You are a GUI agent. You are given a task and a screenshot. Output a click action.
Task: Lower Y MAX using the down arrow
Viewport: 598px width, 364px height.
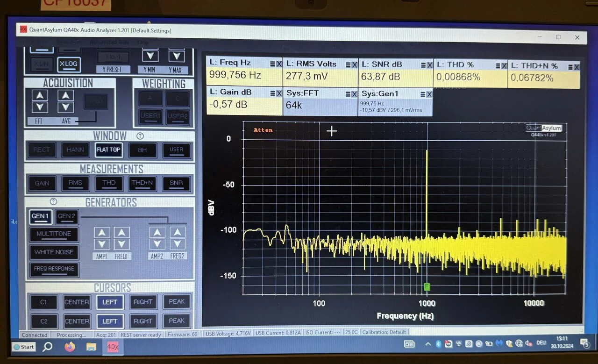click(x=177, y=57)
